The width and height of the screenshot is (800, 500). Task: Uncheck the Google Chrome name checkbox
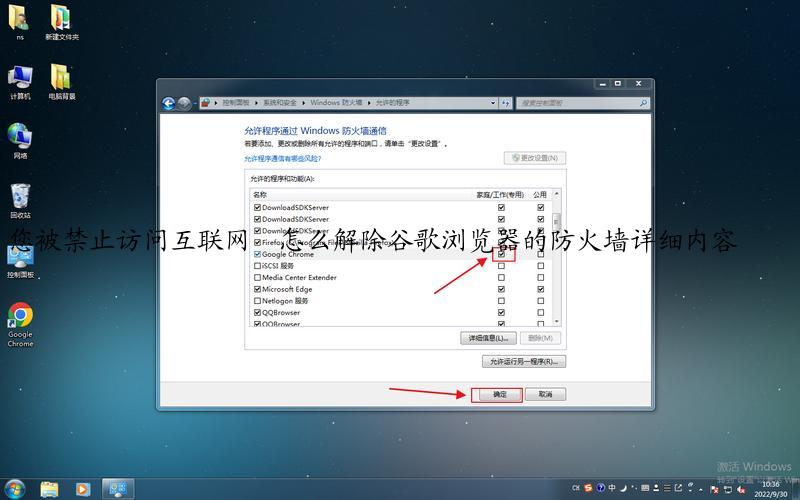coord(257,254)
